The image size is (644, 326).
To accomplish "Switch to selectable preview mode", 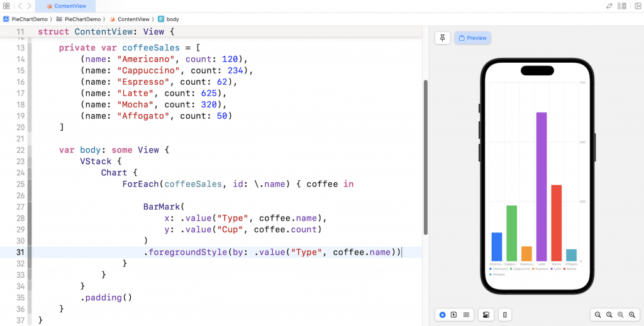I will pos(454,314).
